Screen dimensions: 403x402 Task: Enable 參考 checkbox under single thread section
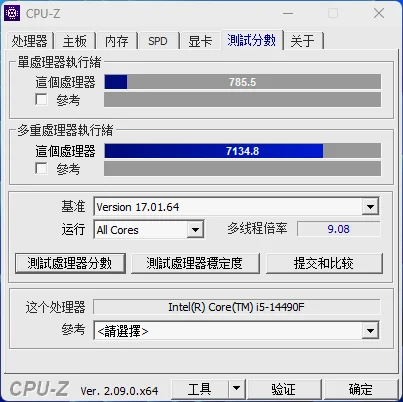pos(41,99)
